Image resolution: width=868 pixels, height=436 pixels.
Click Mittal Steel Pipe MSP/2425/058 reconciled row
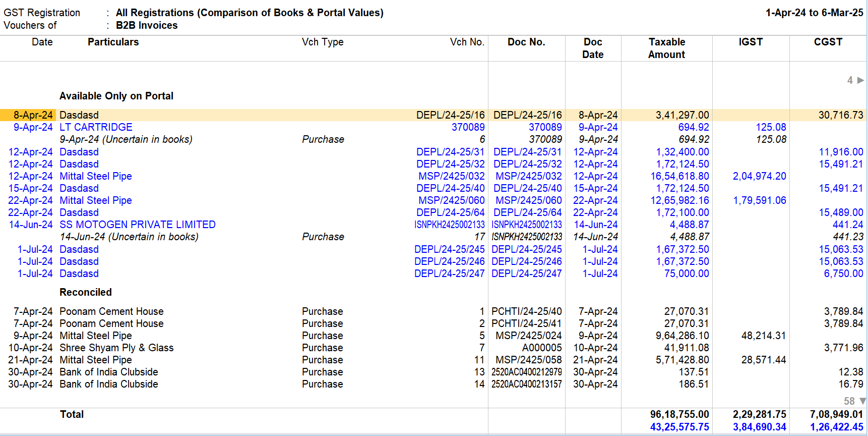point(433,360)
